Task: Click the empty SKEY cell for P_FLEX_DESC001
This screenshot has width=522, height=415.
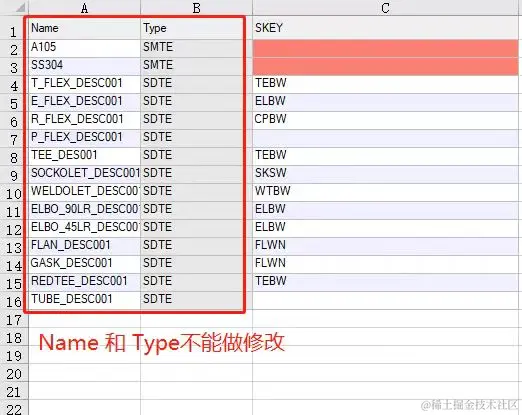Action: (386, 138)
